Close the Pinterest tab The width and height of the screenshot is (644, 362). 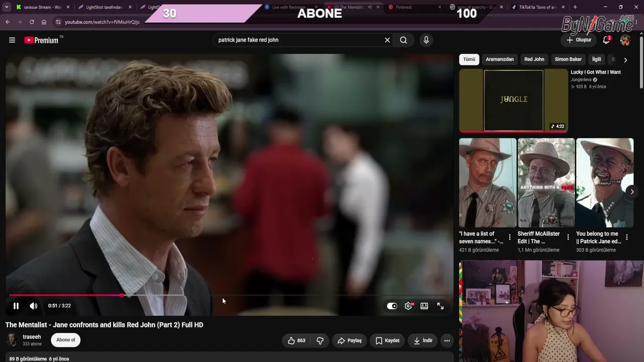440,7
